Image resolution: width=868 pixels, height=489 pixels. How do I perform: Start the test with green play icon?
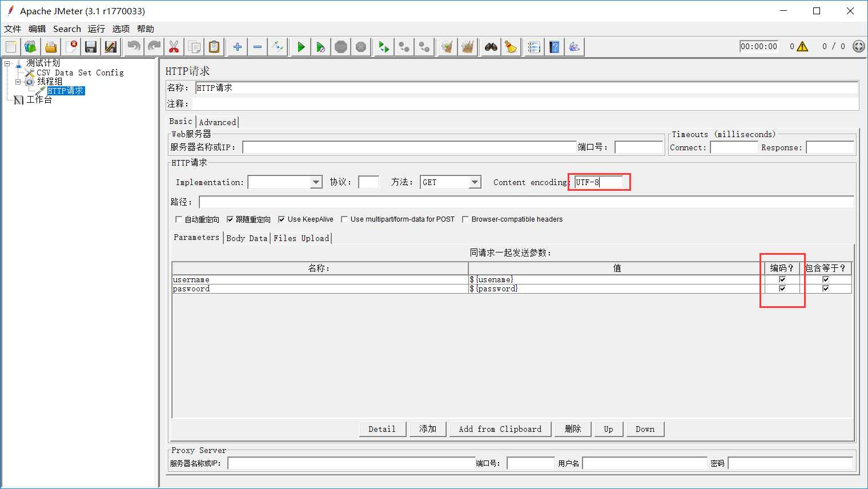(x=301, y=47)
